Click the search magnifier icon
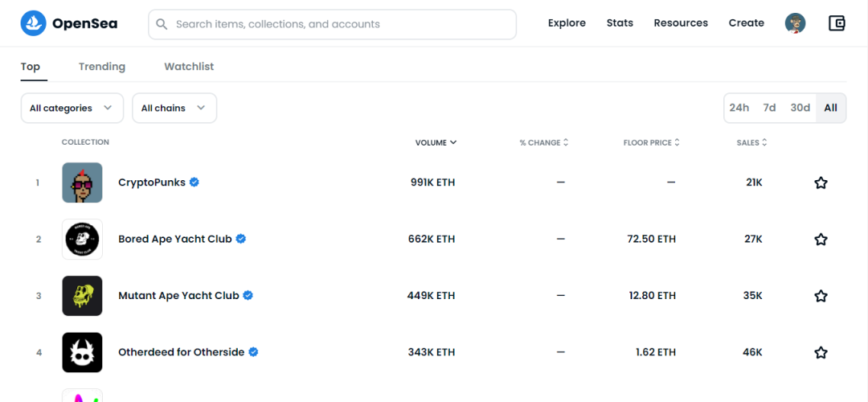The image size is (868, 402). (x=162, y=24)
